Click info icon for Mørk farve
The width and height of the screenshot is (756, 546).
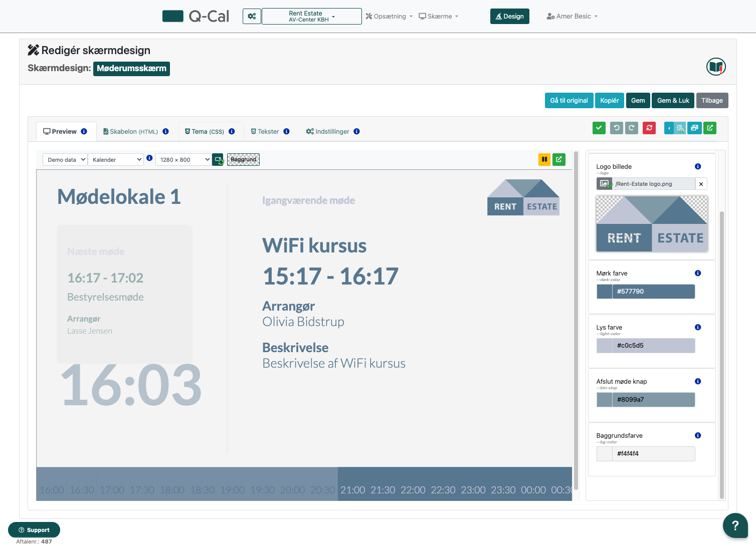pos(698,273)
